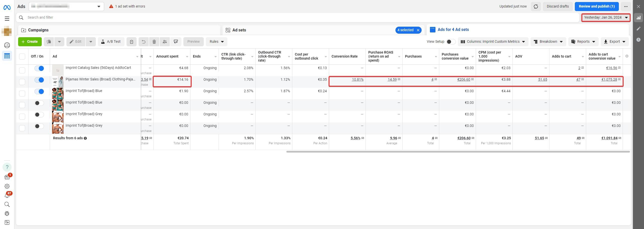The image size is (644, 229).
Task: Turn off Pijamas Winter Sales ad
Action: tap(39, 80)
